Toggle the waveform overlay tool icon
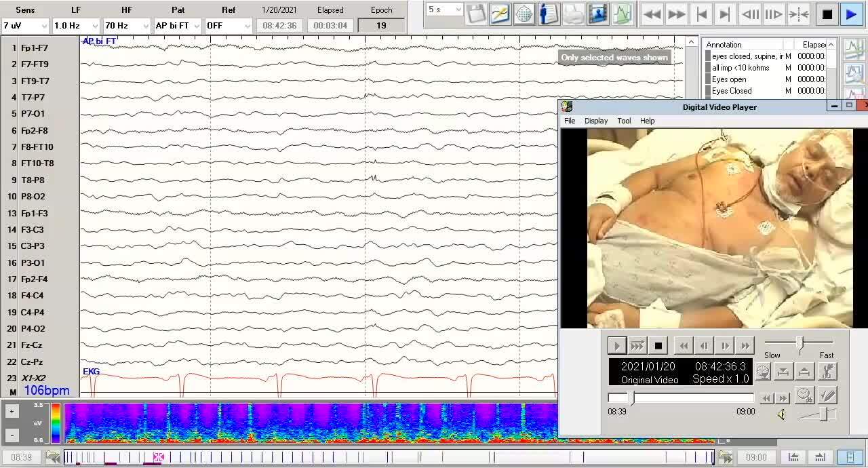Screen dimensions: 868x468 pyautogui.click(x=500, y=14)
